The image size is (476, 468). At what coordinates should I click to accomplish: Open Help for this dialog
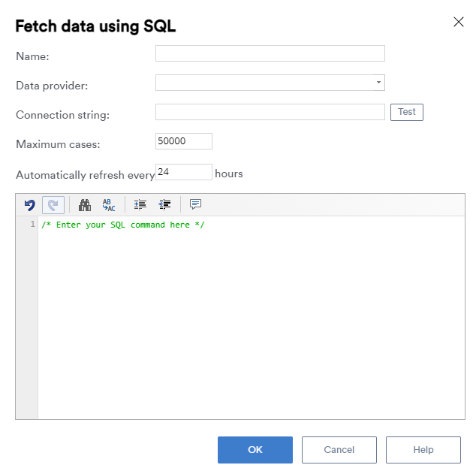pyautogui.click(x=423, y=450)
